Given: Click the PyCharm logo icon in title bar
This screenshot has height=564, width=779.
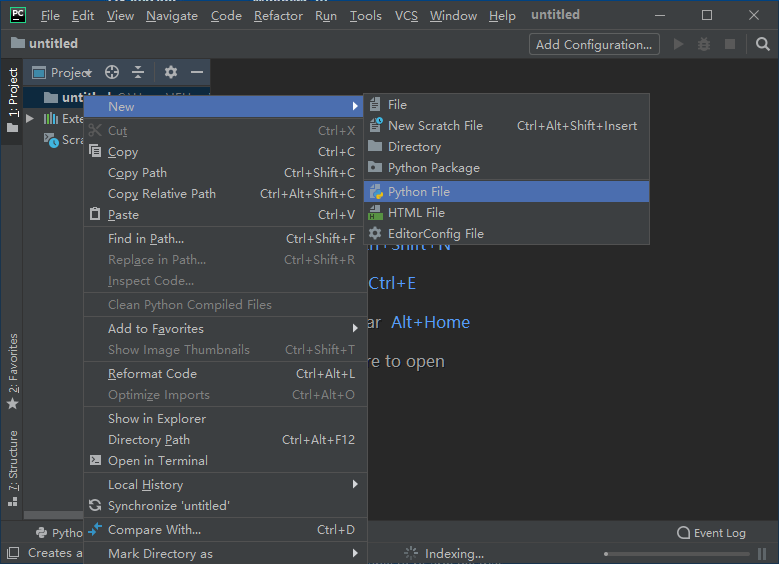Looking at the screenshot, I should click(x=18, y=15).
